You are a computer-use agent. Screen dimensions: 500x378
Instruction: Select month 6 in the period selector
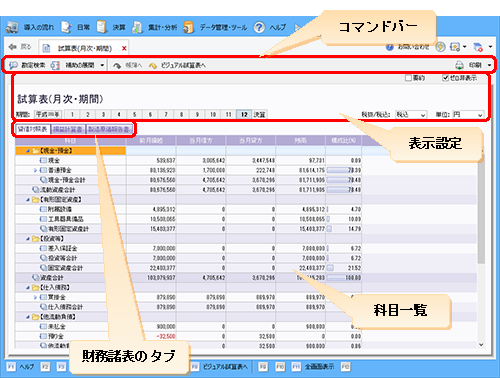pyautogui.click(x=150, y=115)
